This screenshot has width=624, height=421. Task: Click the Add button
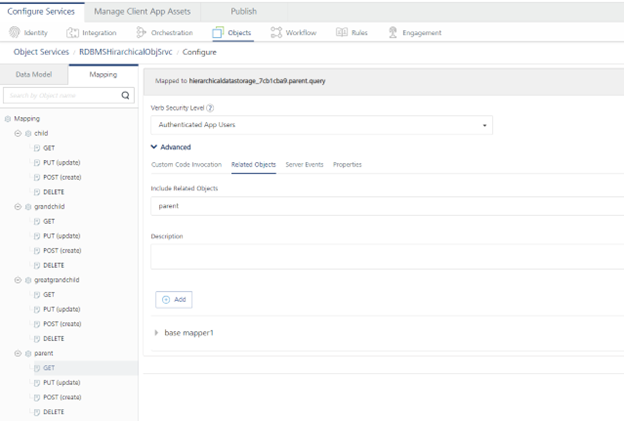[x=174, y=299]
